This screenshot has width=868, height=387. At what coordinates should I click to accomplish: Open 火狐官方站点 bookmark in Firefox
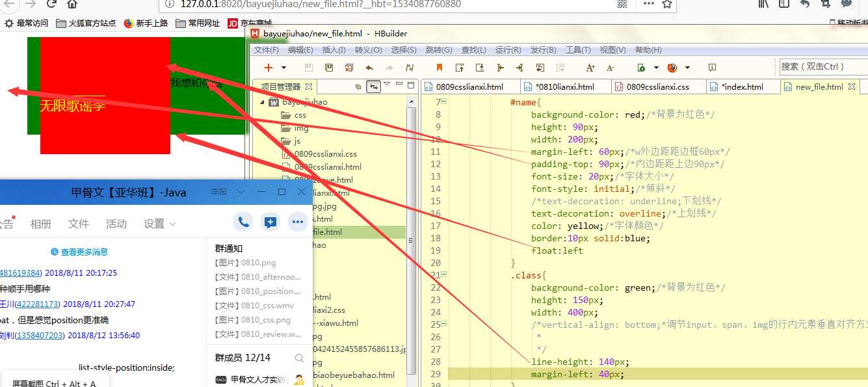click(x=86, y=23)
